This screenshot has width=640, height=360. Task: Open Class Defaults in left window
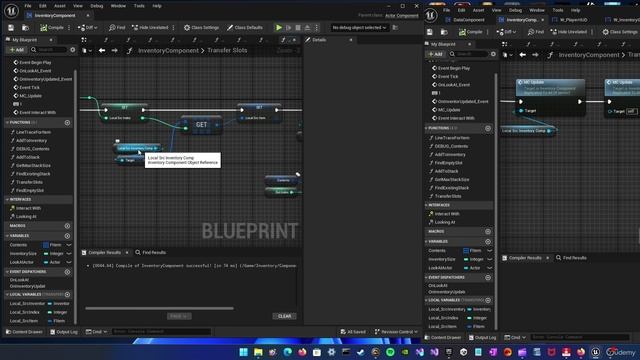245,28
